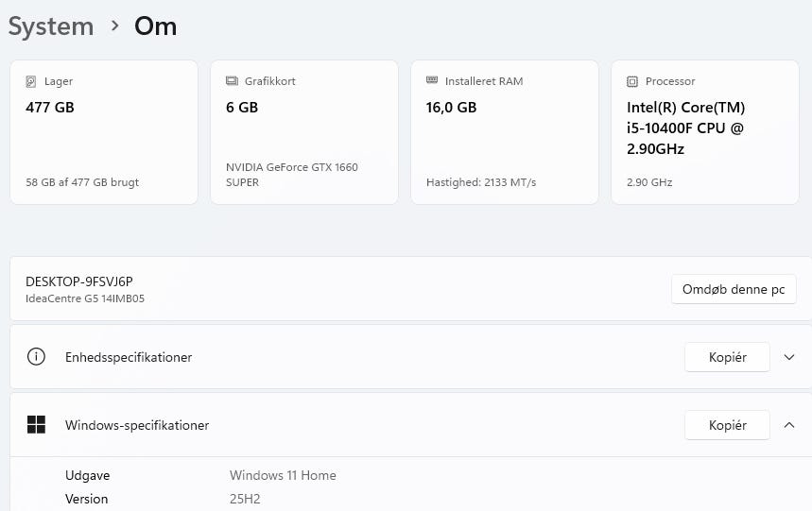Click the Windows logo icon beside Windows-specifikationer
Image resolution: width=812 pixels, height=511 pixels.
pyautogui.click(x=36, y=425)
